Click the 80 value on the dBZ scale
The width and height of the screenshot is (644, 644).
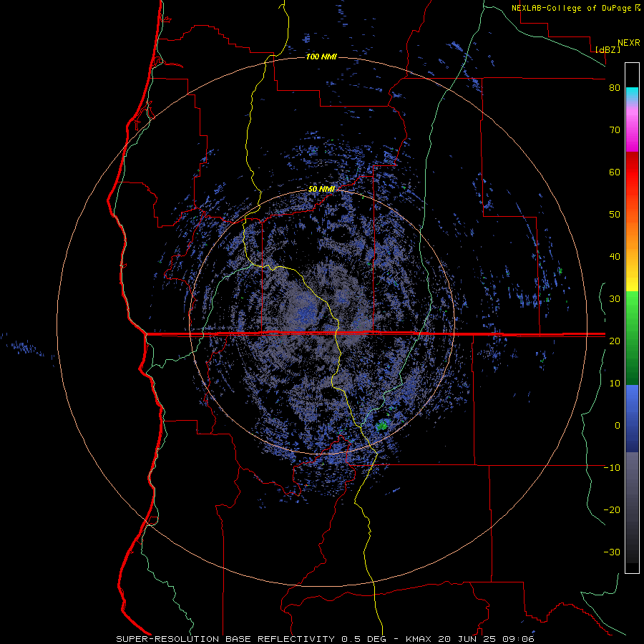615,88
